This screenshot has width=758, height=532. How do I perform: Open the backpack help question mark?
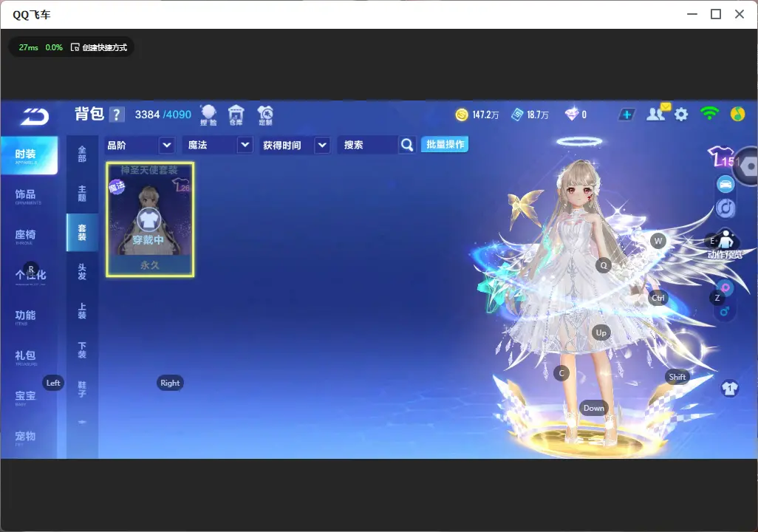click(117, 115)
